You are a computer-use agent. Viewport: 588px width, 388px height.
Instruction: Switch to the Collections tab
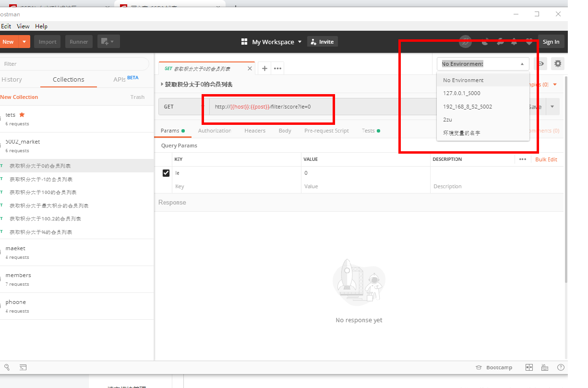click(x=69, y=80)
